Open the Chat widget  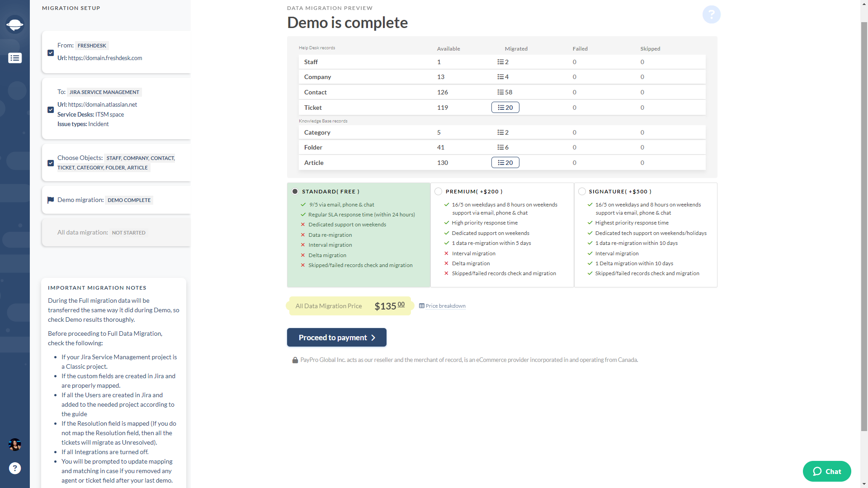point(827,471)
